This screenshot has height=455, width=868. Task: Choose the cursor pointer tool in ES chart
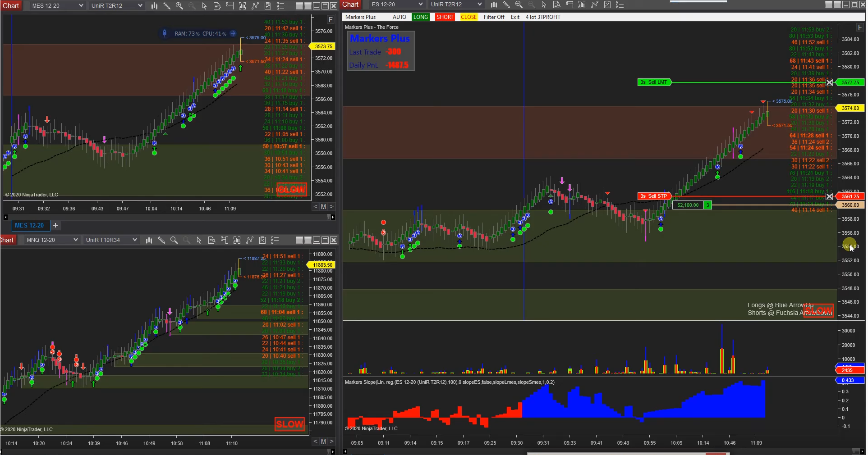pyautogui.click(x=544, y=5)
